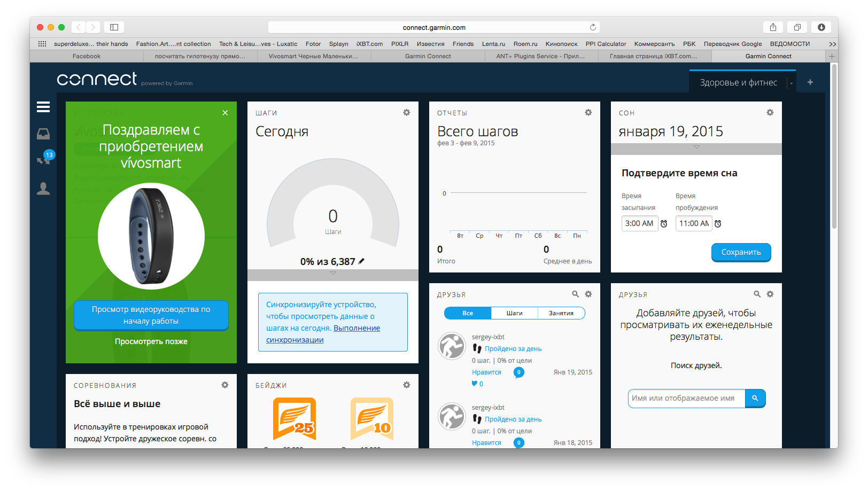Toggle Safari sidebar button
The width and height of the screenshot is (868, 491).
(x=114, y=27)
